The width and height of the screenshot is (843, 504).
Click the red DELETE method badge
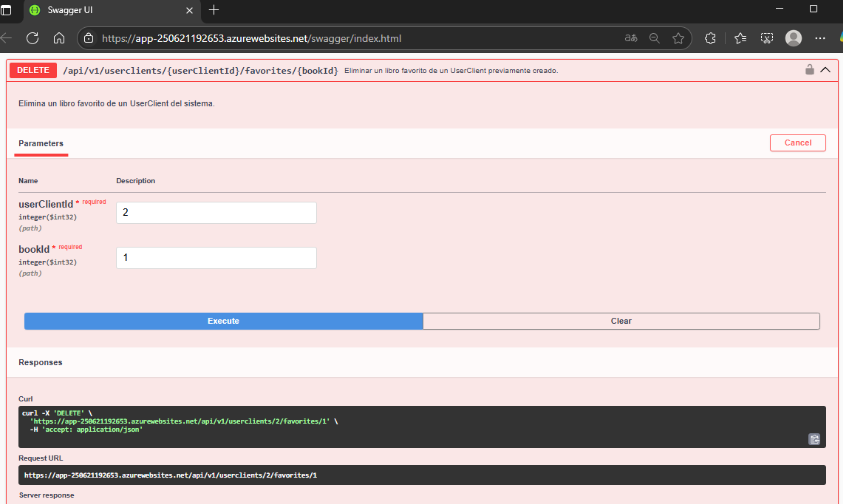click(33, 70)
